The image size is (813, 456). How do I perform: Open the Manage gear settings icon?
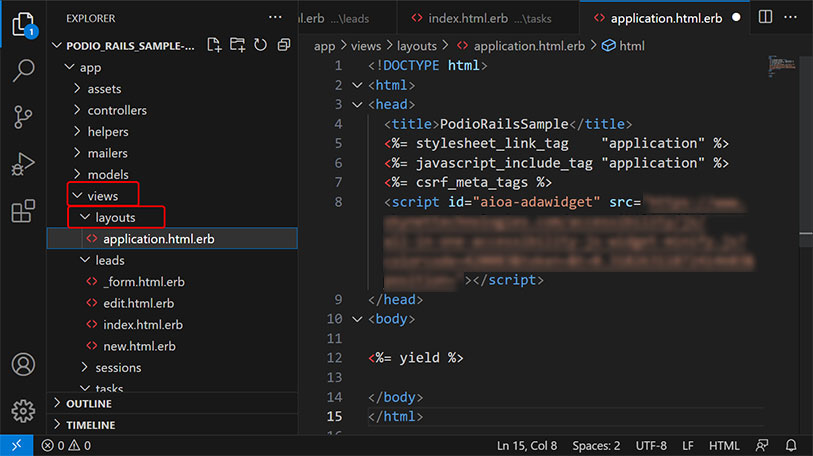(x=23, y=411)
